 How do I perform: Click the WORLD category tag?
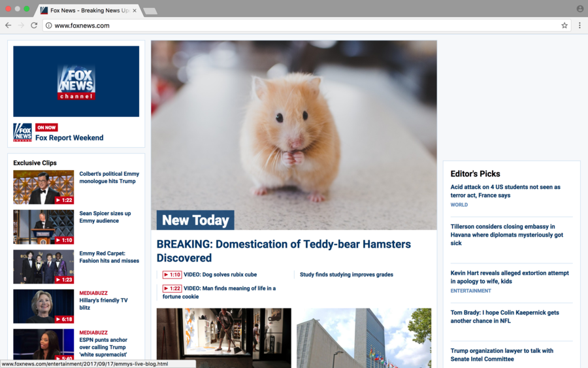click(459, 205)
